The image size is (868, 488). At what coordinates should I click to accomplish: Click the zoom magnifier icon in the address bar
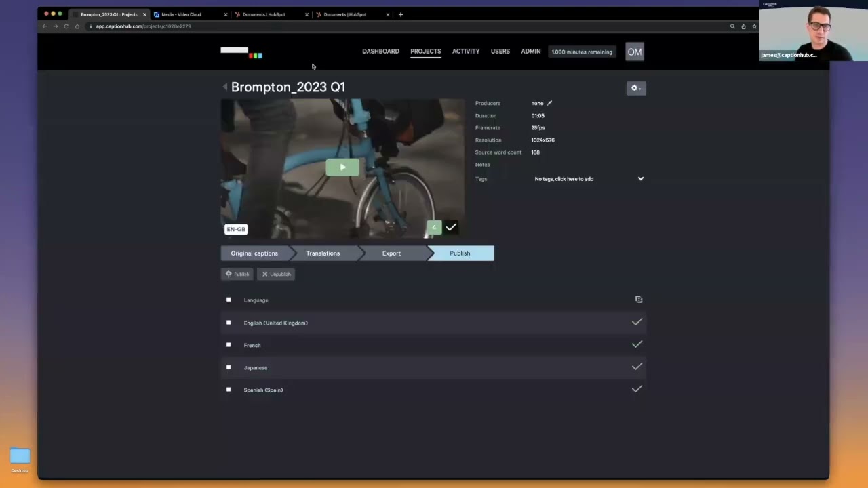coord(732,26)
